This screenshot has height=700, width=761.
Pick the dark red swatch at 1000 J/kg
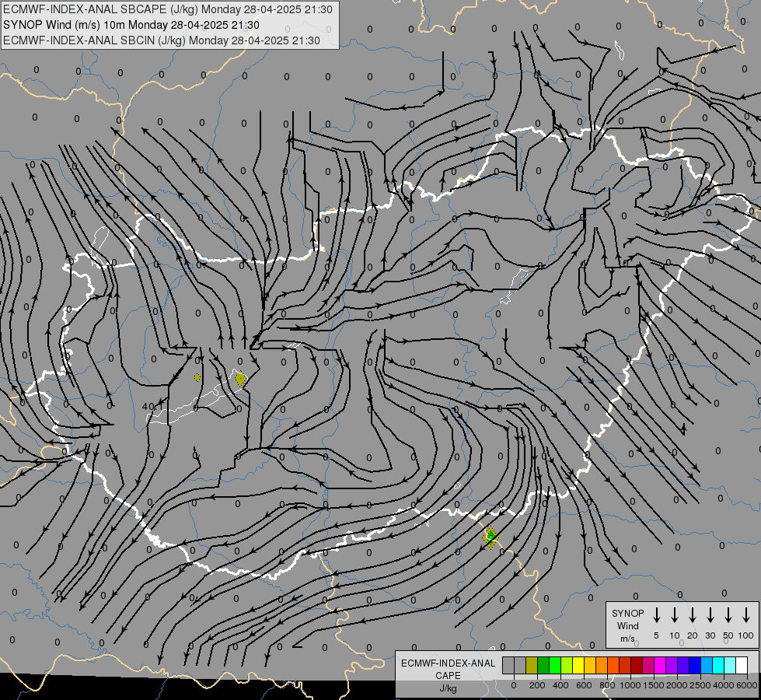point(637,665)
